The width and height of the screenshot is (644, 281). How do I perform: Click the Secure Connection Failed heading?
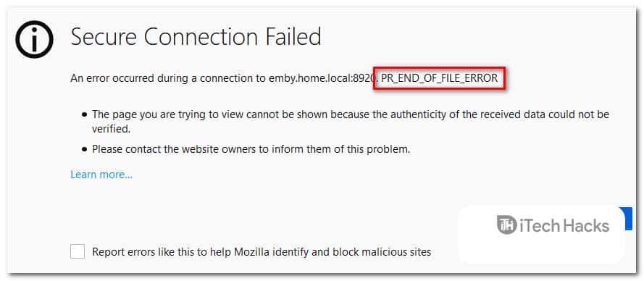point(196,36)
